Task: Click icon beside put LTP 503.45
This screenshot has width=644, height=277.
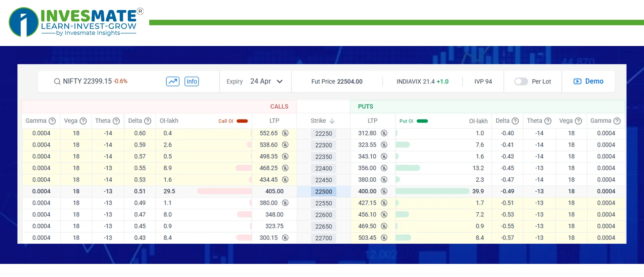Action: tap(384, 238)
